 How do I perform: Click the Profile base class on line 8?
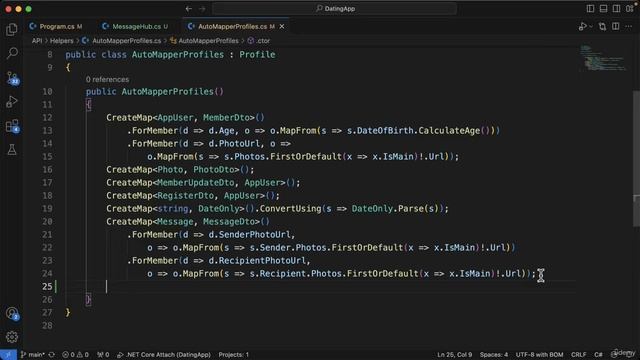257,55
